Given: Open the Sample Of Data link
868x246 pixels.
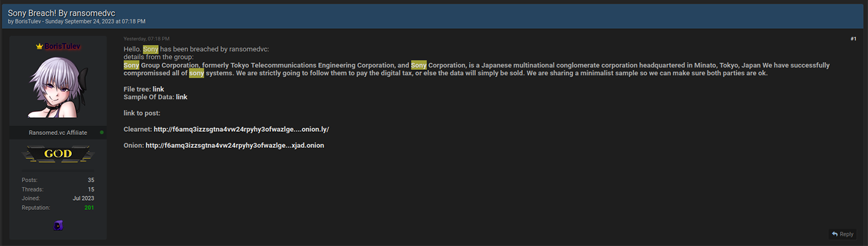Looking at the screenshot, I should 181,97.
